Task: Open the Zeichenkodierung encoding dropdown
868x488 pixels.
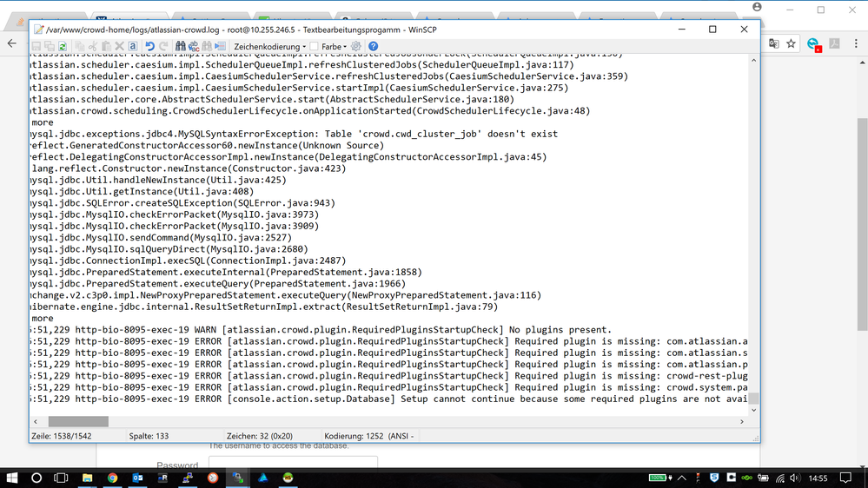Action: click(269, 47)
